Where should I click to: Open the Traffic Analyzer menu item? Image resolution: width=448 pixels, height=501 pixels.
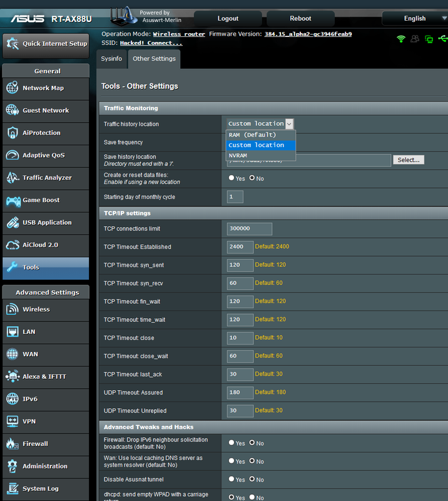[x=46, y=178]
